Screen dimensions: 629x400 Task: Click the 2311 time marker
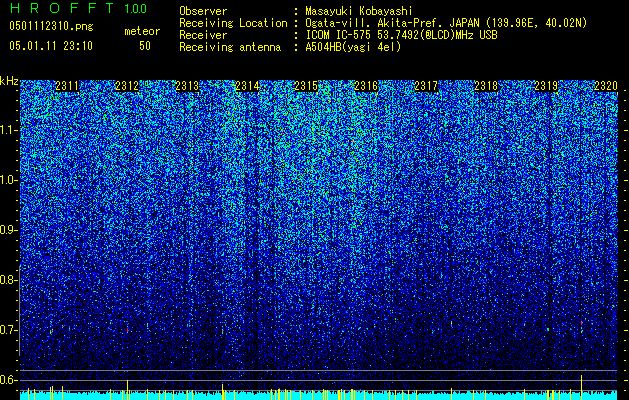tap(67, 86)
